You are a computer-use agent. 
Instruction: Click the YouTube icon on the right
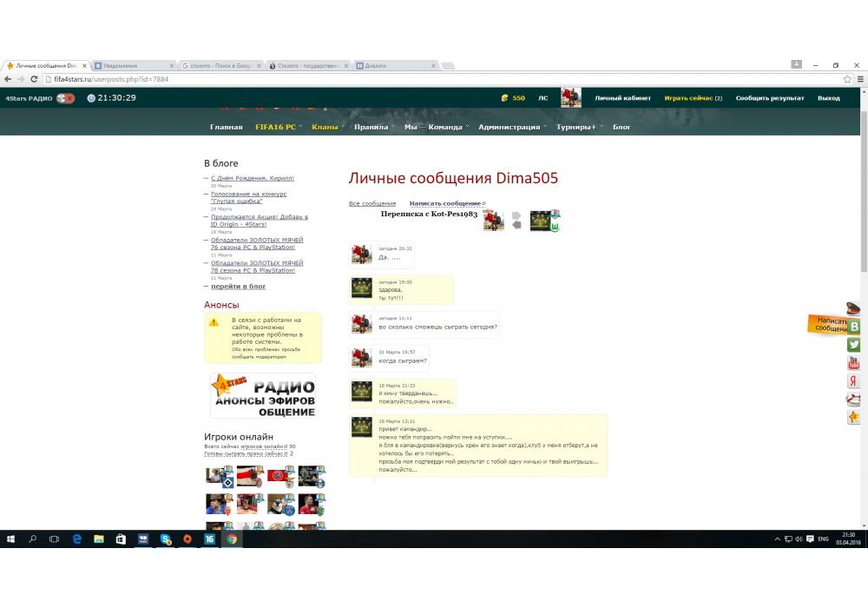coord(853,363)
